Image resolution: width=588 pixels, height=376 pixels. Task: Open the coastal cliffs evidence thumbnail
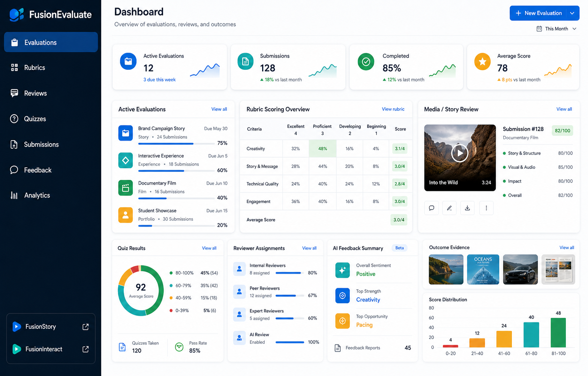[x=446, y=270]
